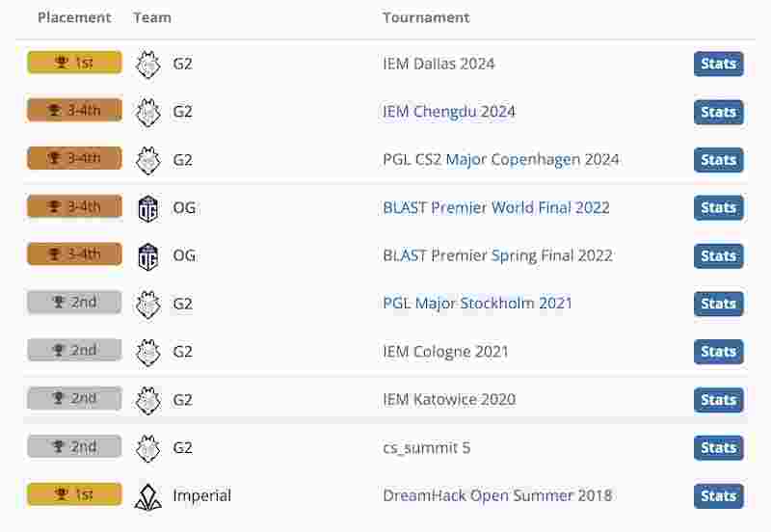The image size is (771, 532).
Task: Open Stats for IEM Katowice 2020
Action: pos(718,400)
